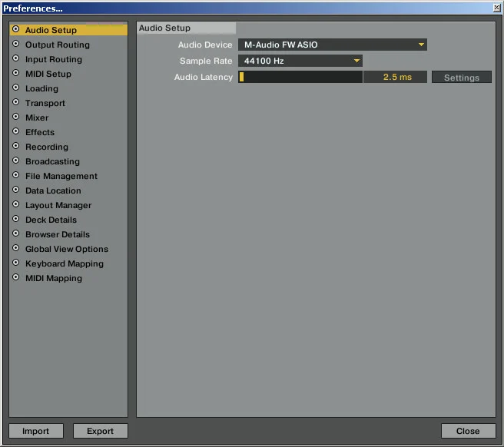The image size is (504, 447).
Task: Click the bullet icon beside Data Location
Action: pos(15,190)
